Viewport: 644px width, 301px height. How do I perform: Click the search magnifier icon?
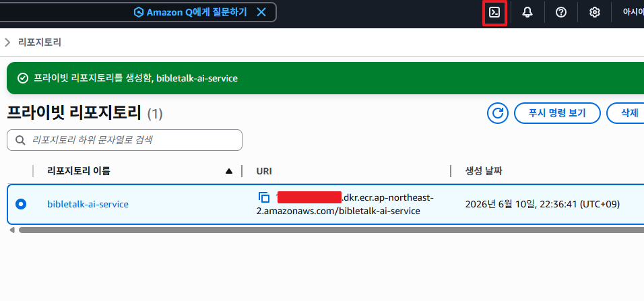tap(20, 140)
